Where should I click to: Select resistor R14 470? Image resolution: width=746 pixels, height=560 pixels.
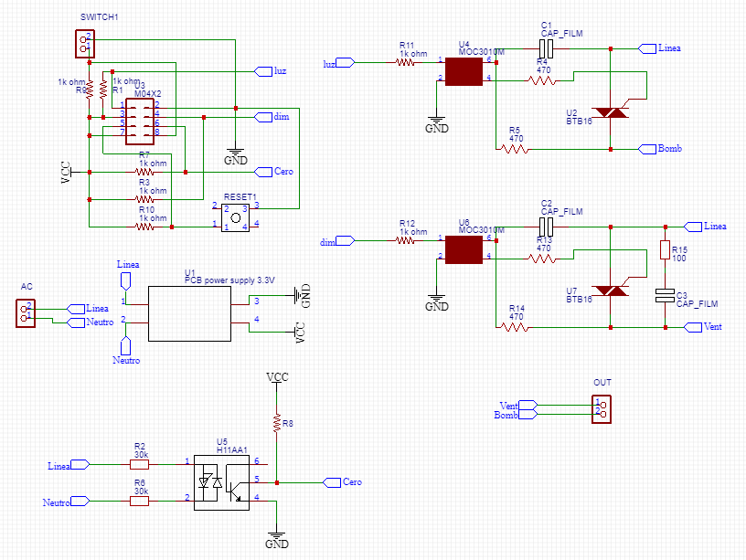point(515,327)
